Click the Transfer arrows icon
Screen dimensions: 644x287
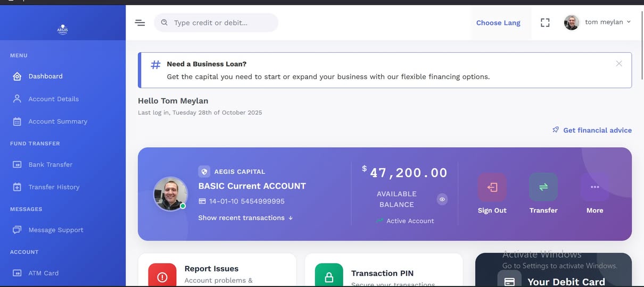[543, 187]
